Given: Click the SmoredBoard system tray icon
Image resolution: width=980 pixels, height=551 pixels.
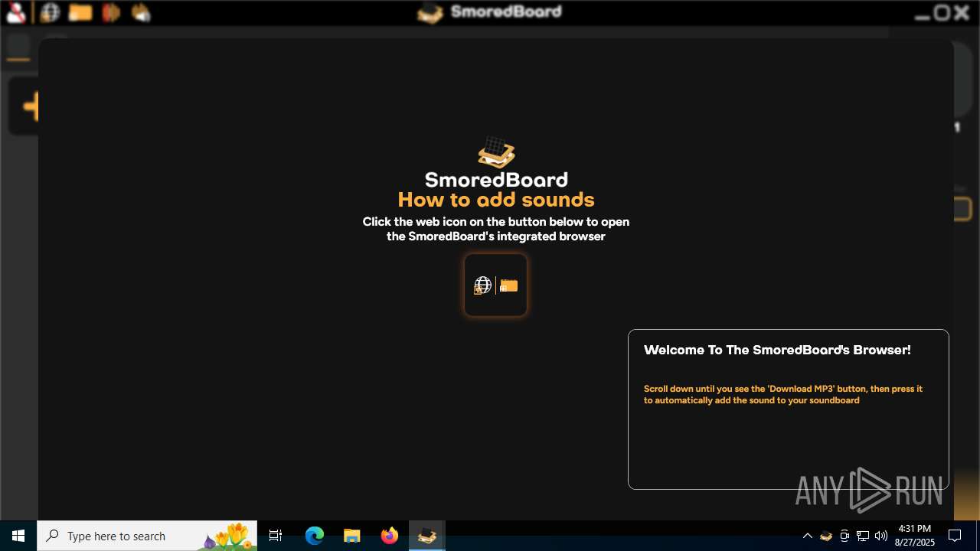Looking at the screenshot, I should tap(825, 536).
